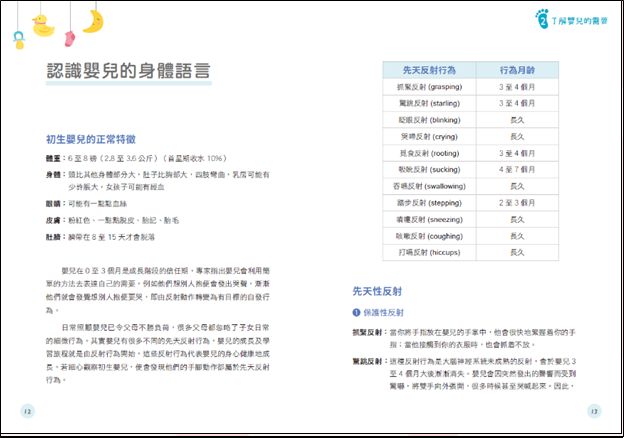Viewport: 624px width, 438px height.
Task: Click the 體重 label in the features list
Action: (x=53, y=158)
